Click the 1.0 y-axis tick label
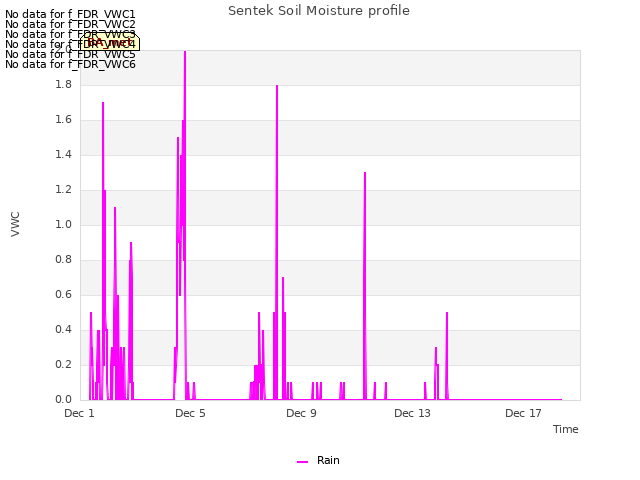The height and width of the screenshot is (480, 640). [x=63, y=224]
